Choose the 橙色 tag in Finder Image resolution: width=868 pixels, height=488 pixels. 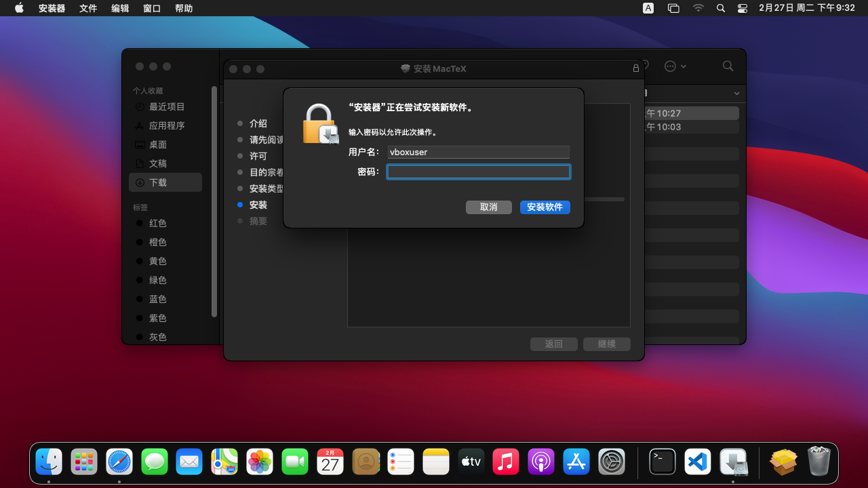tap(165, 242)
